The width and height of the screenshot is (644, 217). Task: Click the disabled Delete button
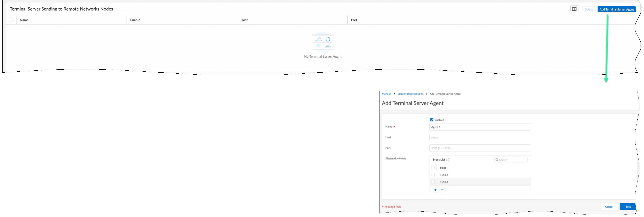pos(589,9)
